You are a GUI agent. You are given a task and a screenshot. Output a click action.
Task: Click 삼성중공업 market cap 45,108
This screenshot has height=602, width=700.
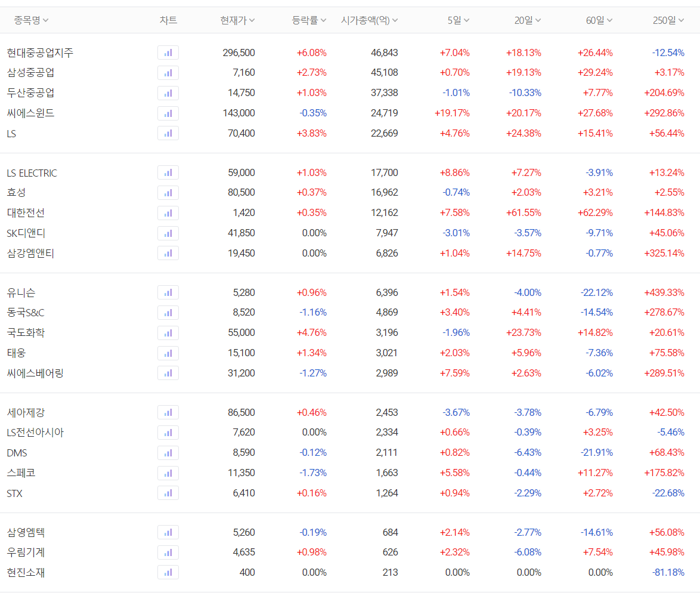click(385, 72)
